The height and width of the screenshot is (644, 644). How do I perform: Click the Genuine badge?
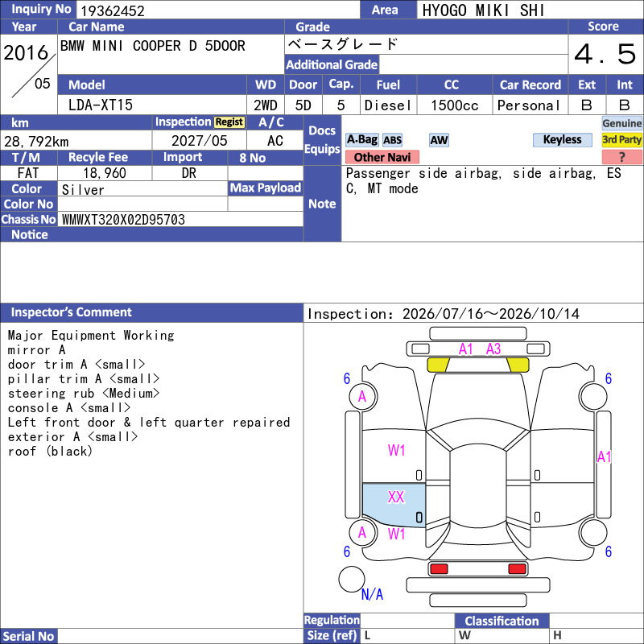click(621, 123)
